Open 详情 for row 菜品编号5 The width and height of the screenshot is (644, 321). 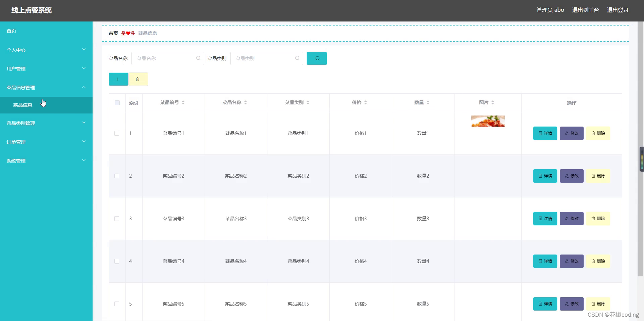point(545,304)
